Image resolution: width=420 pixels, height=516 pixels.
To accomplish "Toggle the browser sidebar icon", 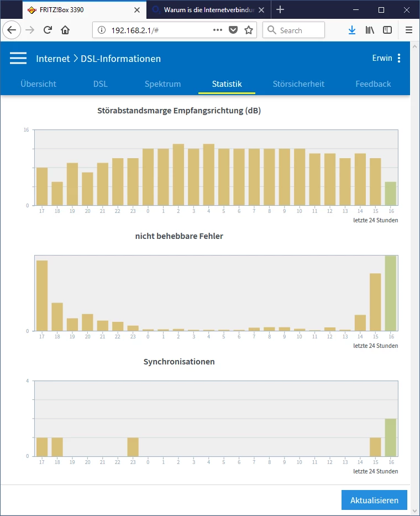I will (x=387, y=30).
